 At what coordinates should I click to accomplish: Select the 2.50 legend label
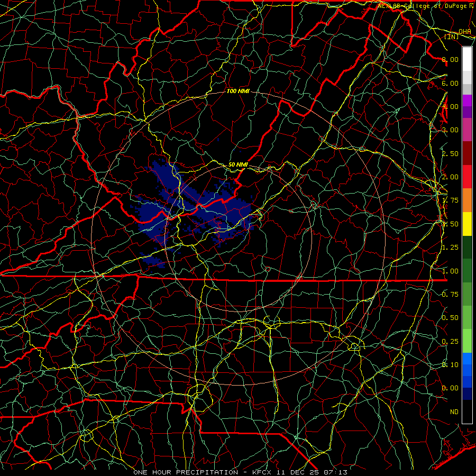pyautogui.click(x=450, y=153)
